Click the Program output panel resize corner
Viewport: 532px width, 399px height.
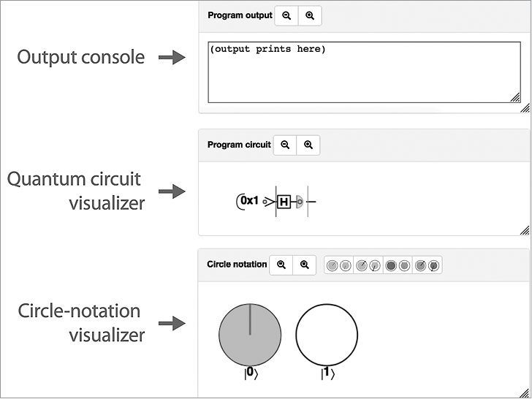tap(525, 108)
